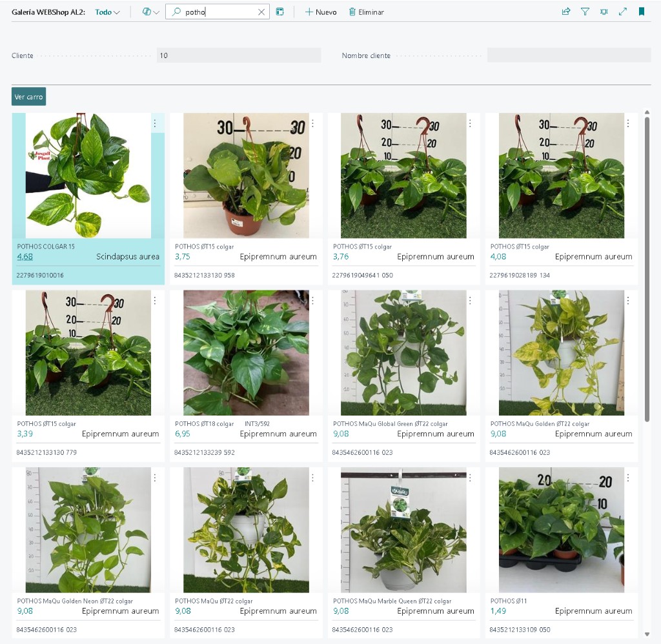Open options menu for POTHOS MaQu ØT22 colgar card

coord(313,478)
